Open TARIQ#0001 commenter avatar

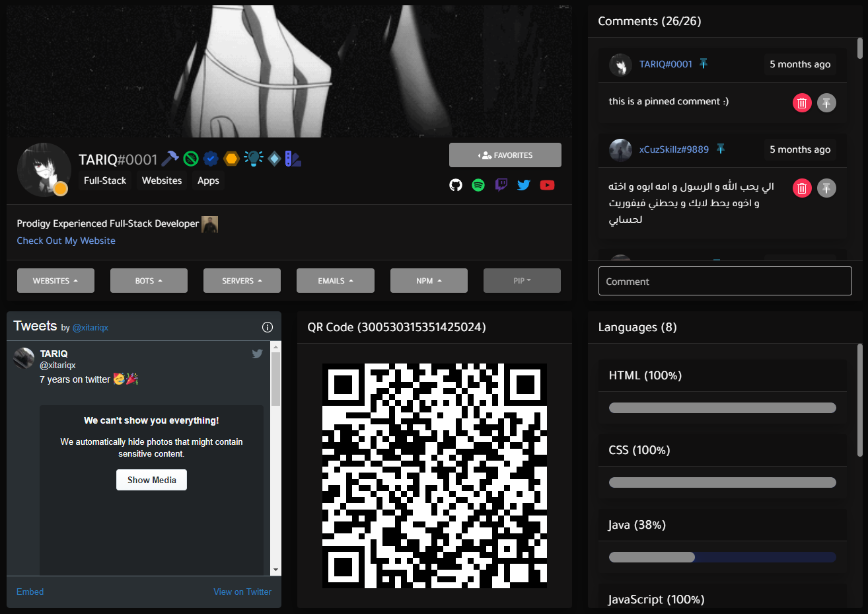click(x=620, y=65)
